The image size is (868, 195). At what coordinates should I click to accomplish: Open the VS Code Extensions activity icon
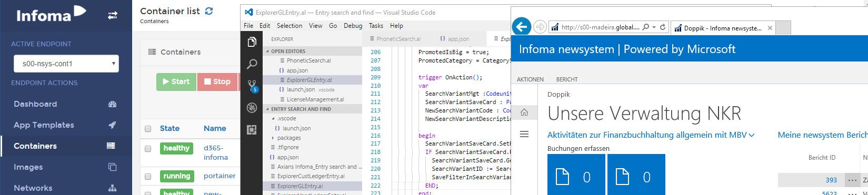pyautogui.click(x=252, y=129)
